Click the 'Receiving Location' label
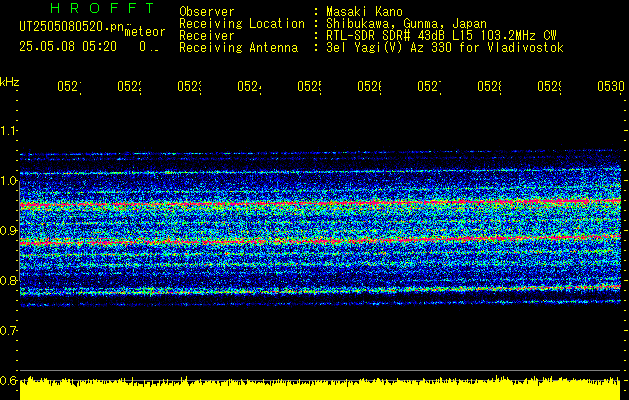The height and width of the screenshot is (400, 629). [x=242, y=24]
